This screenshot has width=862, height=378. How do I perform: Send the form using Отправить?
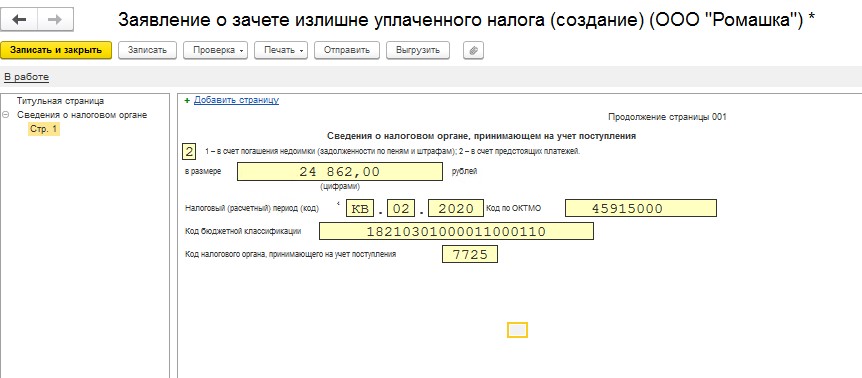coord(346,50)
